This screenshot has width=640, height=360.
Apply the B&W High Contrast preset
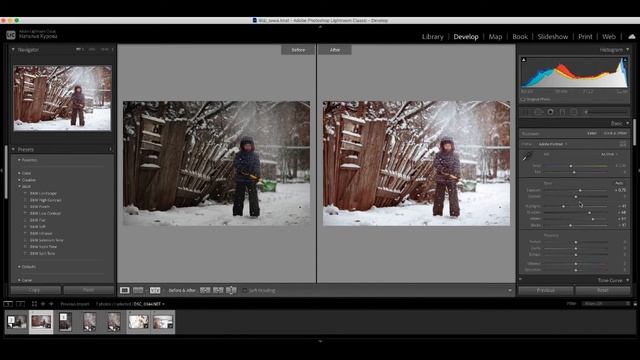click(45, 200)
